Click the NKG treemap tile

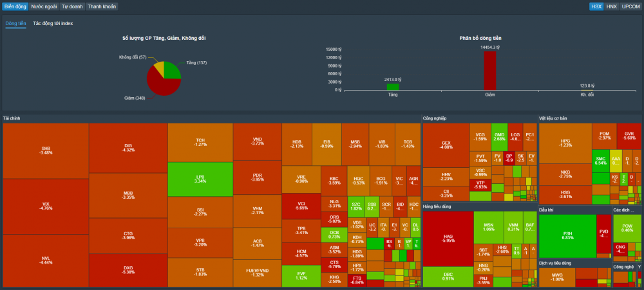(x=565, y=174)
